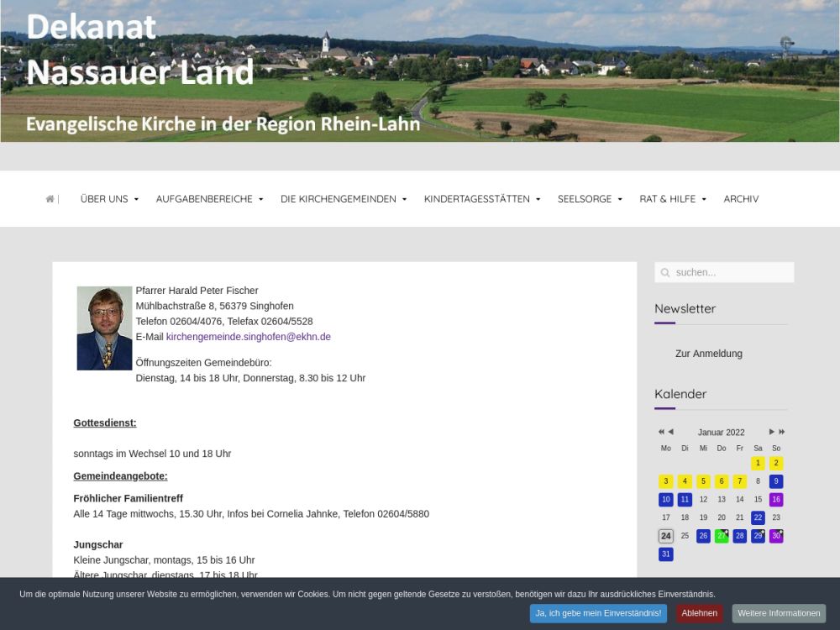Open the Archiv page
The height and width of the screenshot is (630, 840).
(x=741, y=199)
